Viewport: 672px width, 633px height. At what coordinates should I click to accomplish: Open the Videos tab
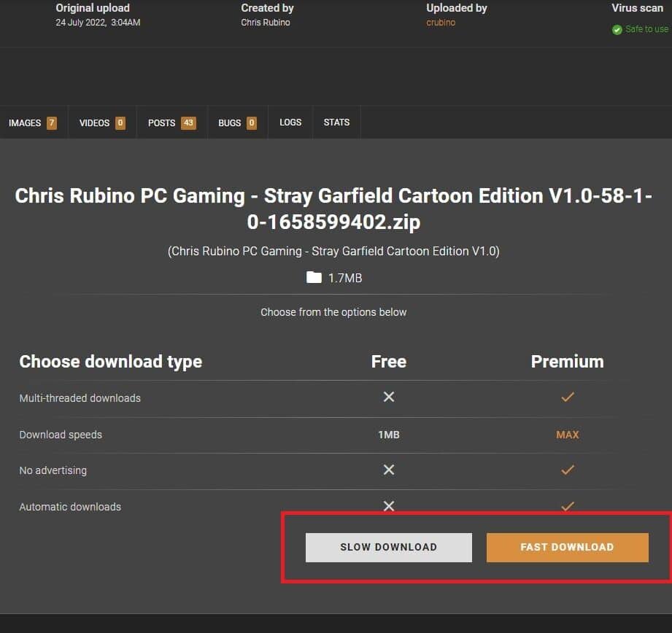(102, 123)
